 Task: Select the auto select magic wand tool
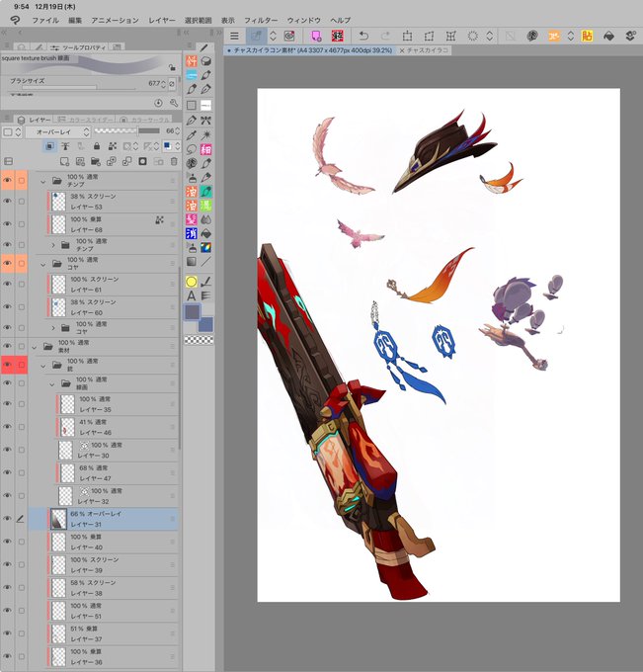(x=206, y=135)
